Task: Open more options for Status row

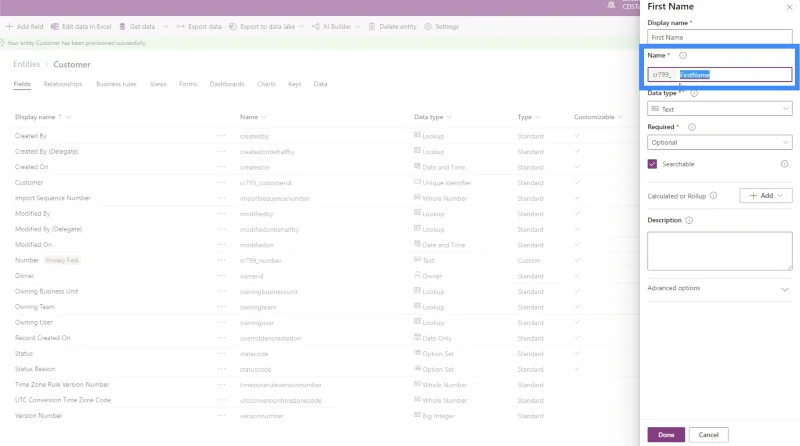Action: 221,353
